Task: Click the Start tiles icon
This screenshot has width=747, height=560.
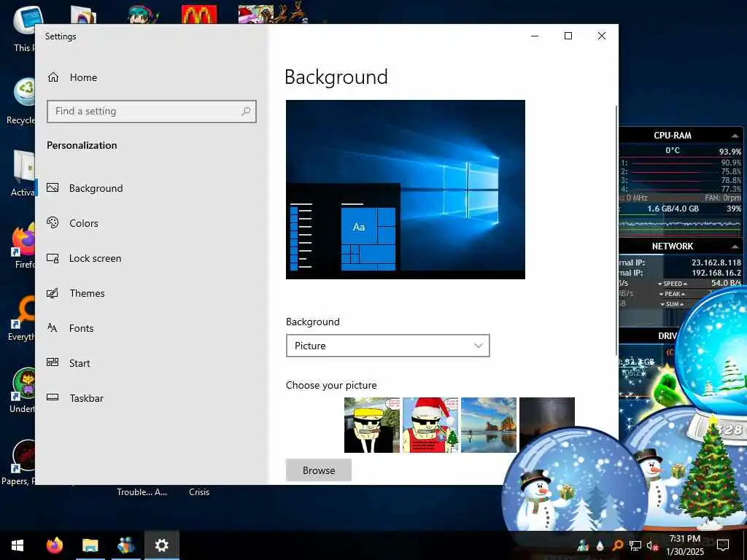Action: tap(53, 362)
